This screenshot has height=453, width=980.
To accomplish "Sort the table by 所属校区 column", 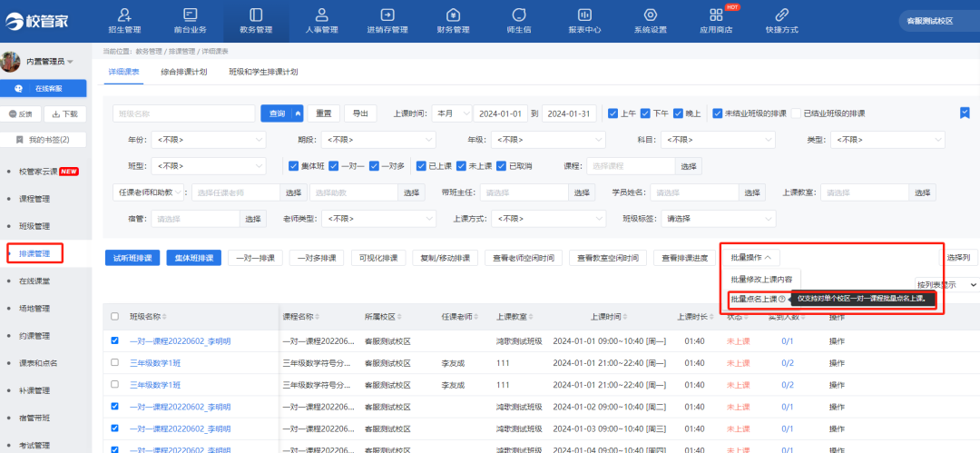I will [x=398, y=317].
